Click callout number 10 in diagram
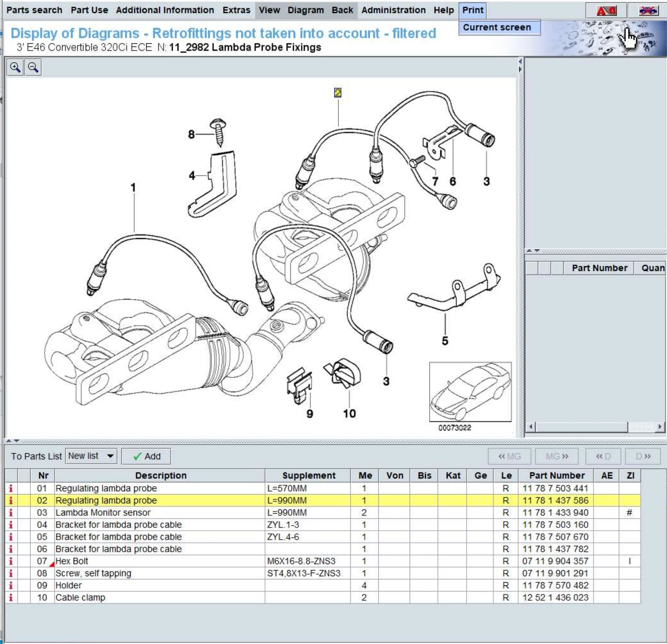This screenshot has height=644, width=667. pyautogui.click(x=349, y=413)
